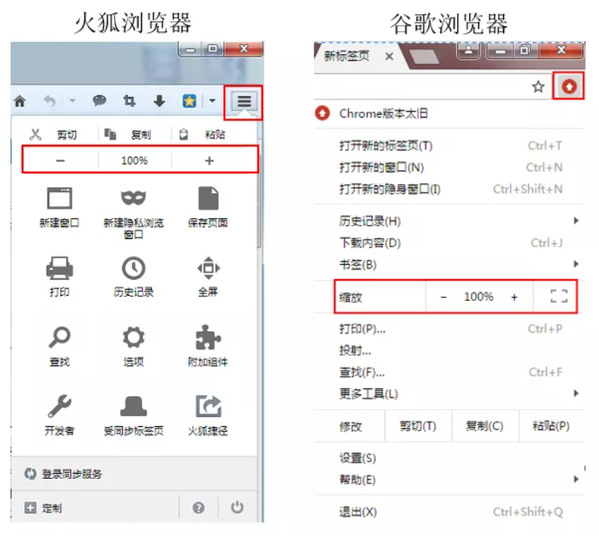599x546 pixels.
Task: Toggle Chrome fullscreen button in zoom row
Action: click(559, 296)
